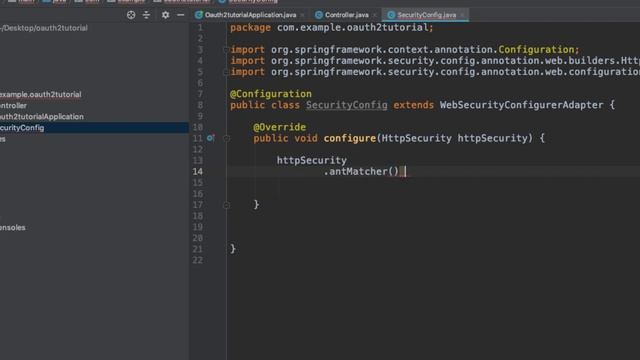Click the package keyword on line 1
Viewport: 640px width, 360px height.
[250, 28]
